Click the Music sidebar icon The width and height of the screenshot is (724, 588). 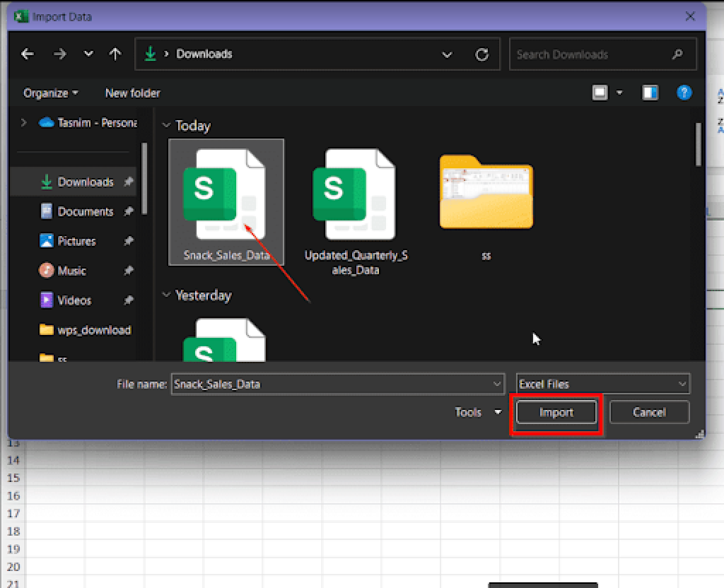45,271
